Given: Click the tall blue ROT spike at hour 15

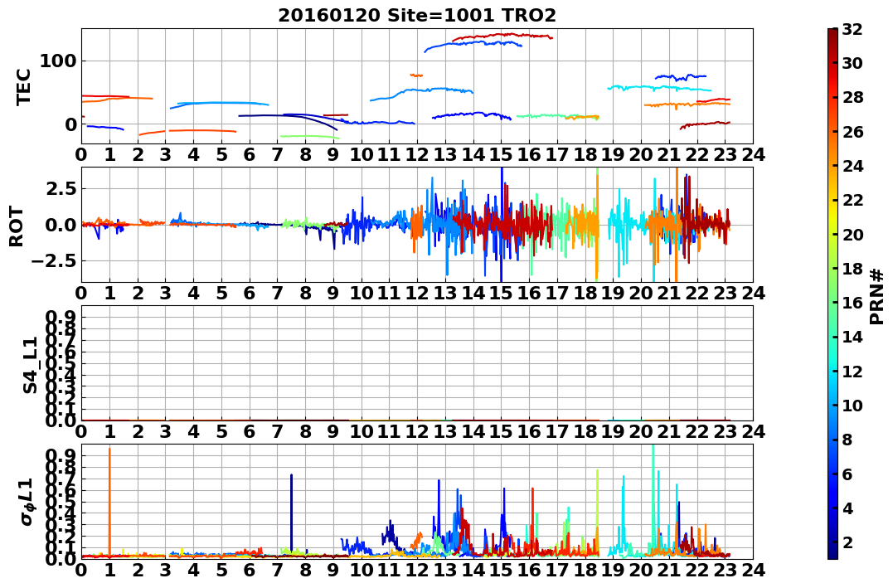Looking at the screenshot, I should coord(501,225).
